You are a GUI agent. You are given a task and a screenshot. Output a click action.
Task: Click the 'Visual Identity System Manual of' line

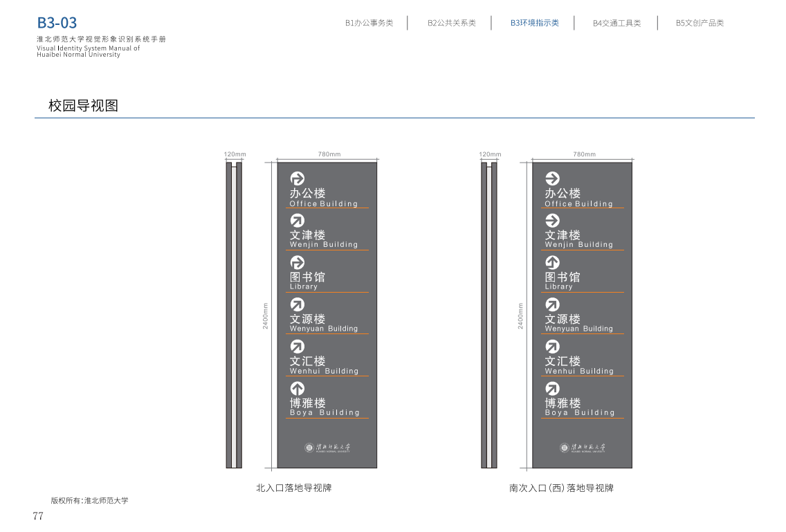[89, 48]
